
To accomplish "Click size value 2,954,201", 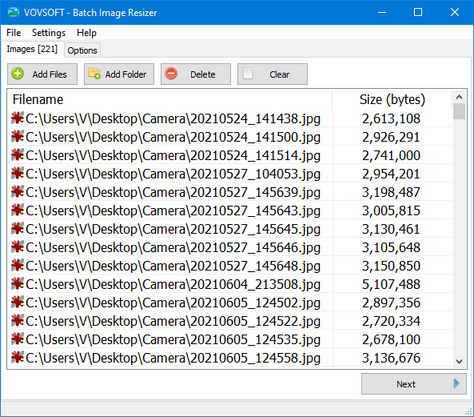I will [x=391, y=174].
